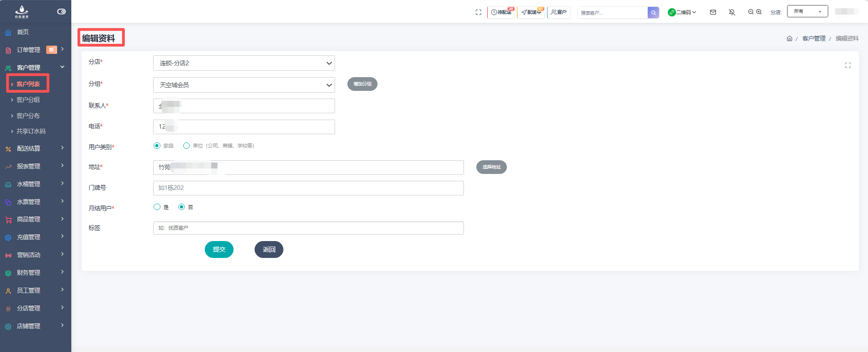This screenshot has width=868, height=352.
Task: Select the 单位 user type radio button
Action: (186, 146)
